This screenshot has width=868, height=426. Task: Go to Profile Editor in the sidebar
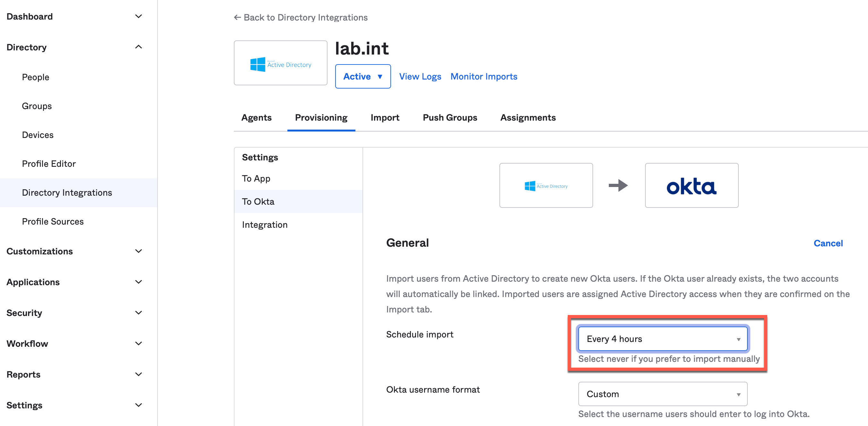[49, 164]
